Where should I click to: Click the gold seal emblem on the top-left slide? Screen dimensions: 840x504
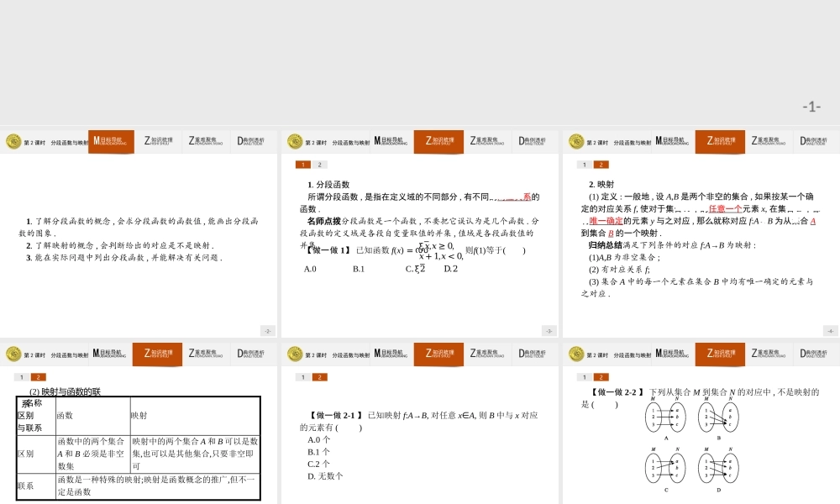tap(13, 141)
